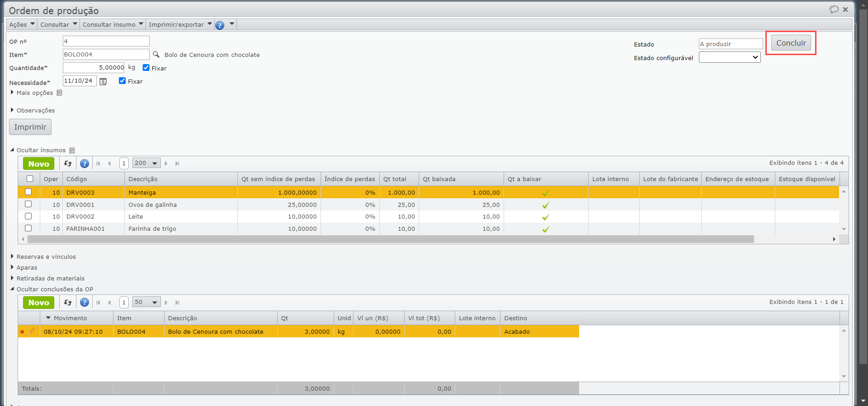The width and height of the screenshot is (868, 406).
Task: Open the Consultar insumo menu
Action: pyautogui.click(x=113, y=24)
